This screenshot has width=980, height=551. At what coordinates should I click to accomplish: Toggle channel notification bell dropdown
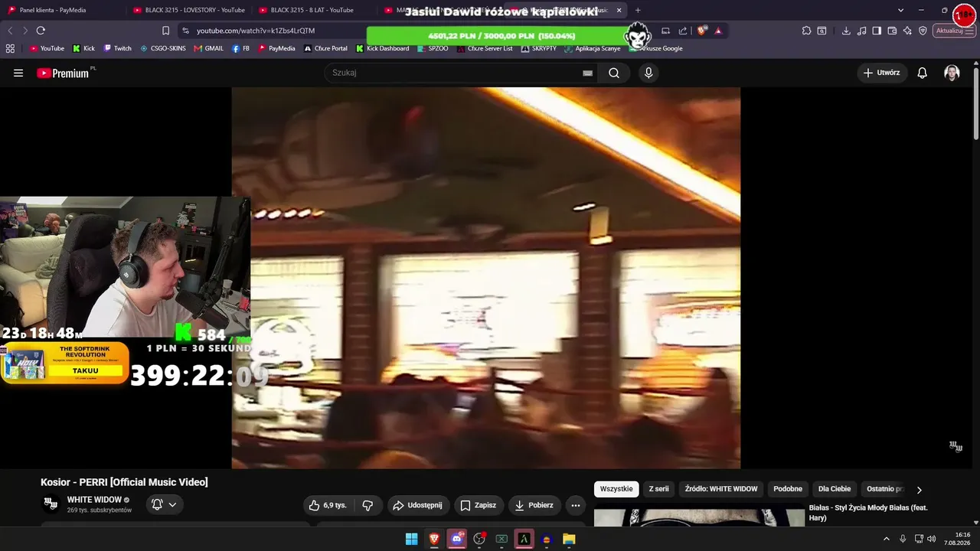click(165, 504)
